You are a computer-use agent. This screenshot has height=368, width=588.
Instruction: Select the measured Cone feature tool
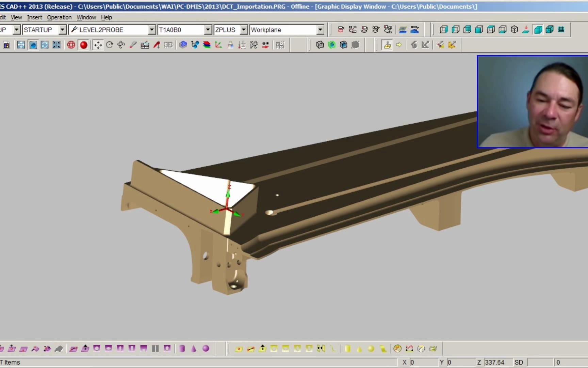coord(194,349)
